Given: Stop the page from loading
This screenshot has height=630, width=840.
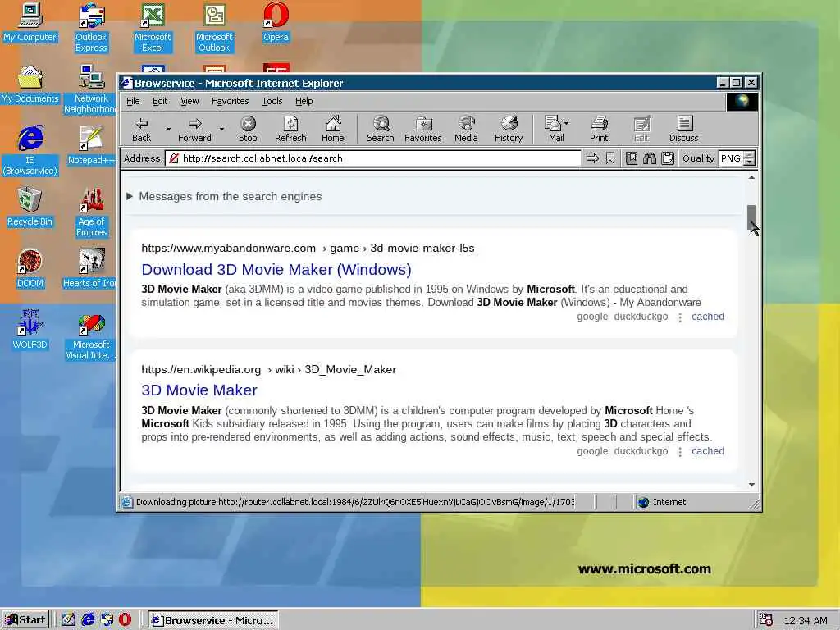Looking at the screenshot, I should click(248, 129).
